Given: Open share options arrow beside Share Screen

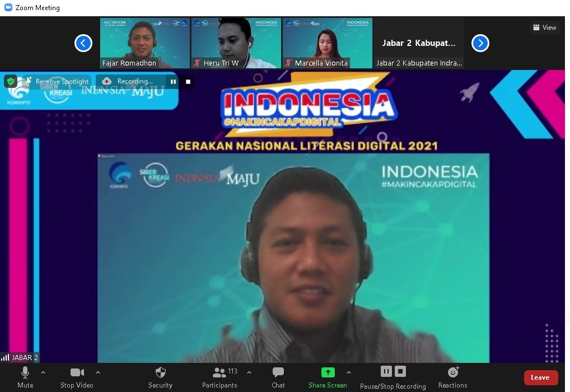Looking at the screenshot, I should (349, 372).
